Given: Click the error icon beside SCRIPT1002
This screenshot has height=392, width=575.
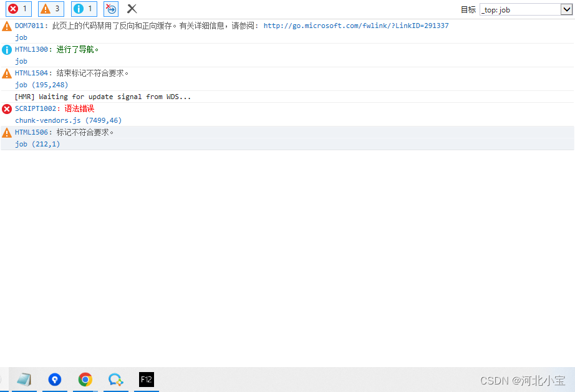Looking at the screenshot, I should pyautogui.click(x=6, y=108).
